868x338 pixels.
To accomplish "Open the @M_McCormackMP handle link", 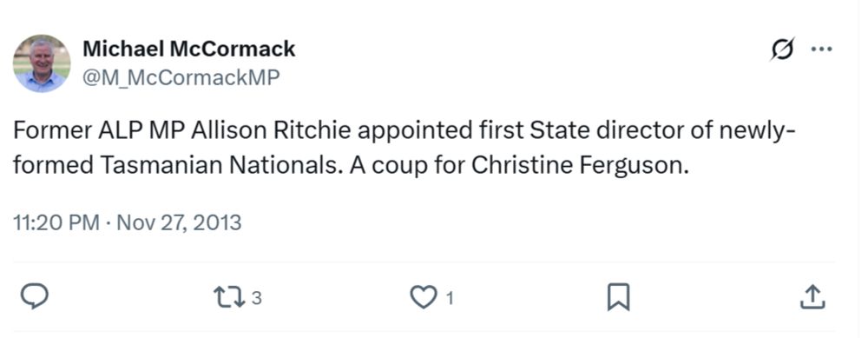I will [181, 77].
